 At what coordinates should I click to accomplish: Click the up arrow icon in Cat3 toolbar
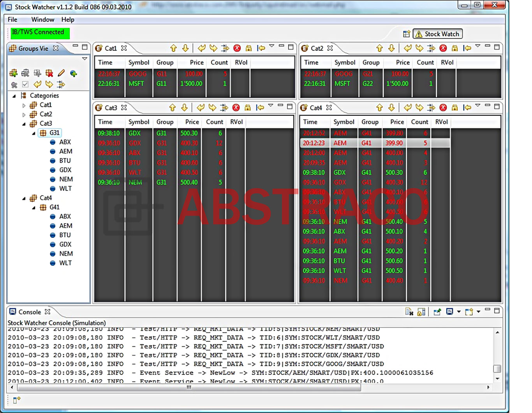tap(173, 108)
